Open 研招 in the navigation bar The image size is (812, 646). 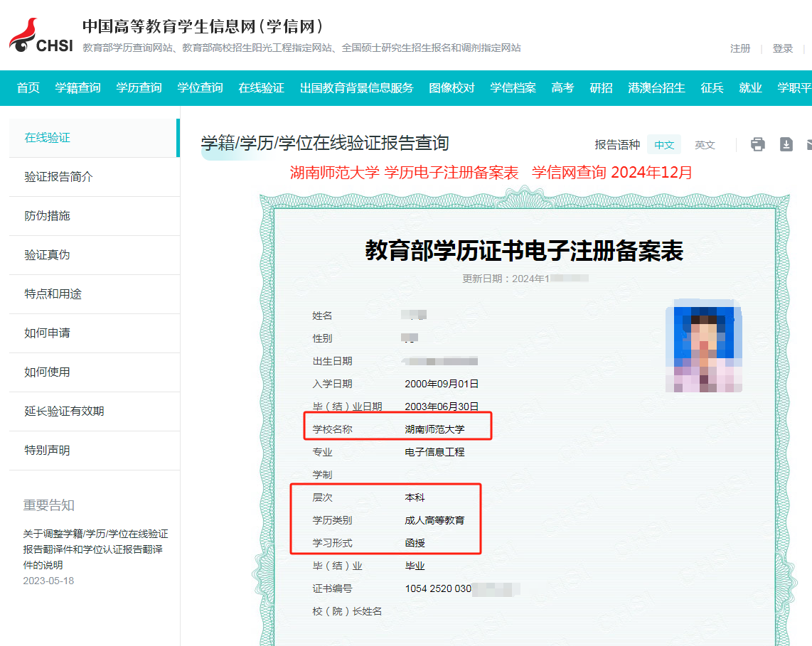click(x=601, y=88)
